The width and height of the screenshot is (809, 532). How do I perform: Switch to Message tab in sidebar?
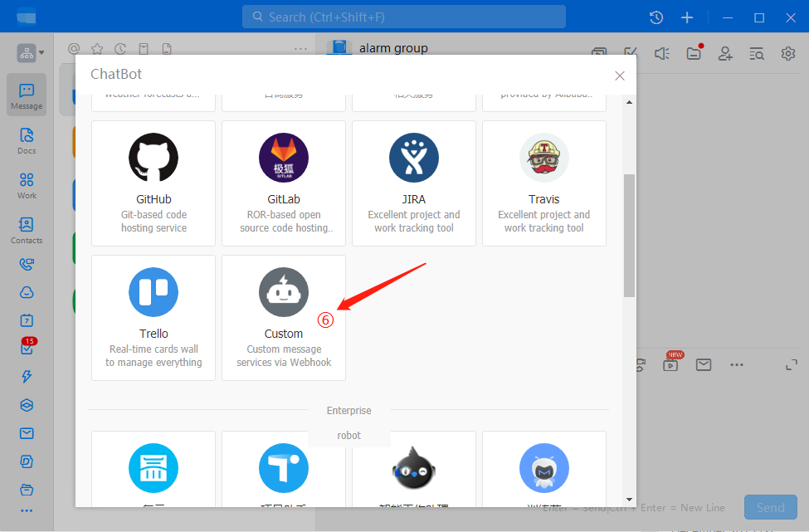point(27,95)
